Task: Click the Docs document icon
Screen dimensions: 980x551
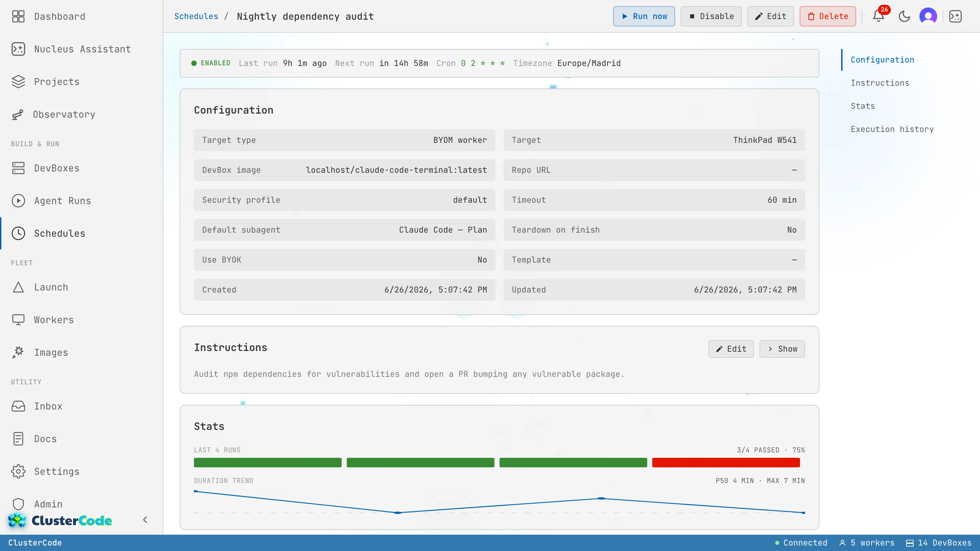Action: (18, 439)
